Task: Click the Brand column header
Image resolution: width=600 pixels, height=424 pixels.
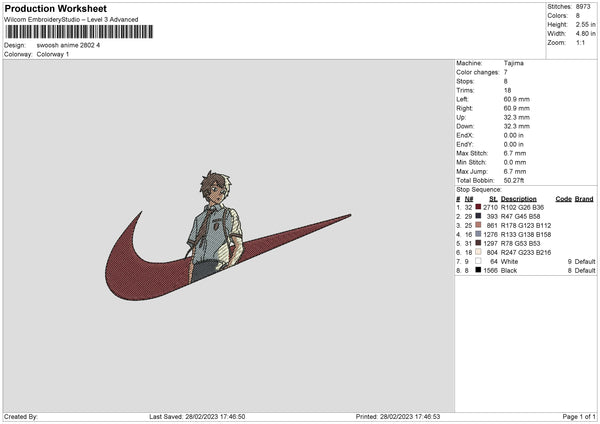Action: coord(584,199)
